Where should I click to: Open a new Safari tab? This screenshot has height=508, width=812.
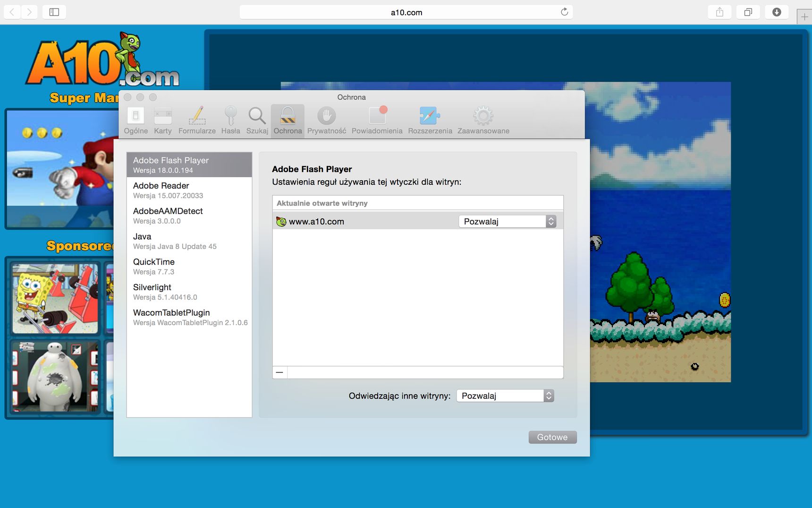click(x=804, y=17)
